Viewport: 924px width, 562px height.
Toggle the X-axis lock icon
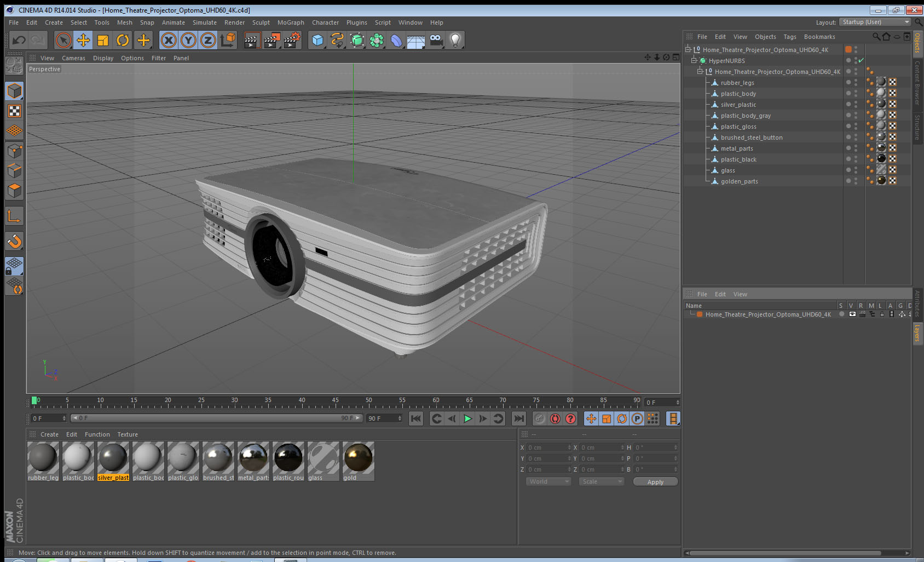pyautogui.click(x=169, y=40)
